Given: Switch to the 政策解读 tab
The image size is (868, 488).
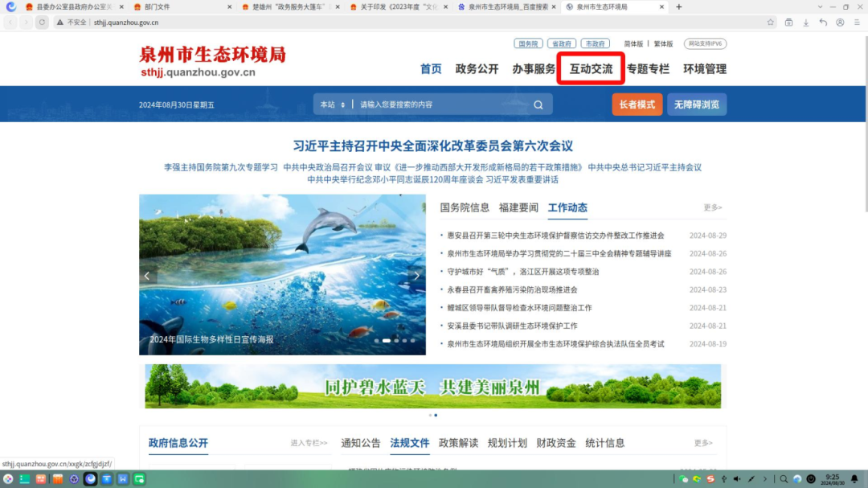Looking at the screenshot, I should (x=458, y=443).
